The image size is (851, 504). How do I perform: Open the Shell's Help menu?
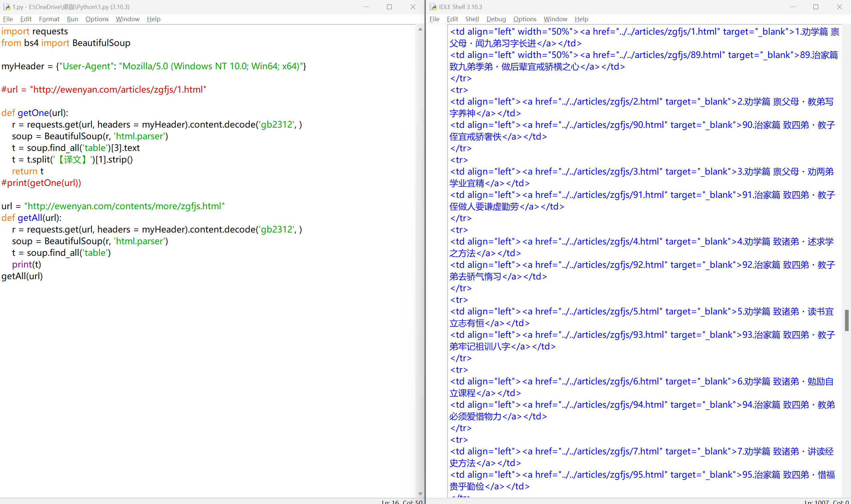(x=581, y=19)
